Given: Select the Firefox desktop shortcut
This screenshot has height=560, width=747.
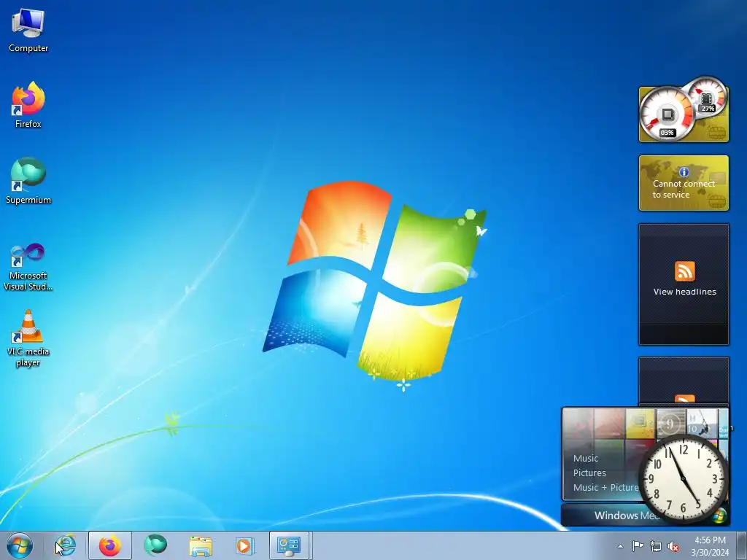Looking at the screenshot, I should [x=28, y=105].
